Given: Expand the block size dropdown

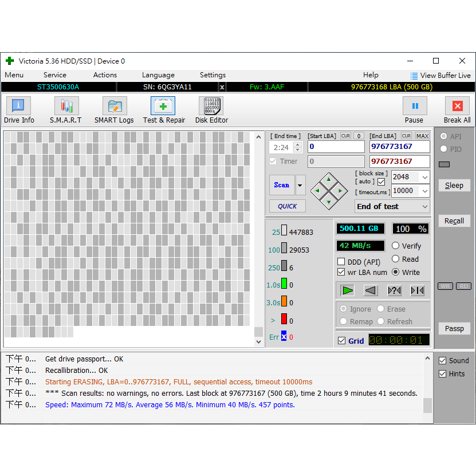Looking at the screenshot, I should point(424,177).
